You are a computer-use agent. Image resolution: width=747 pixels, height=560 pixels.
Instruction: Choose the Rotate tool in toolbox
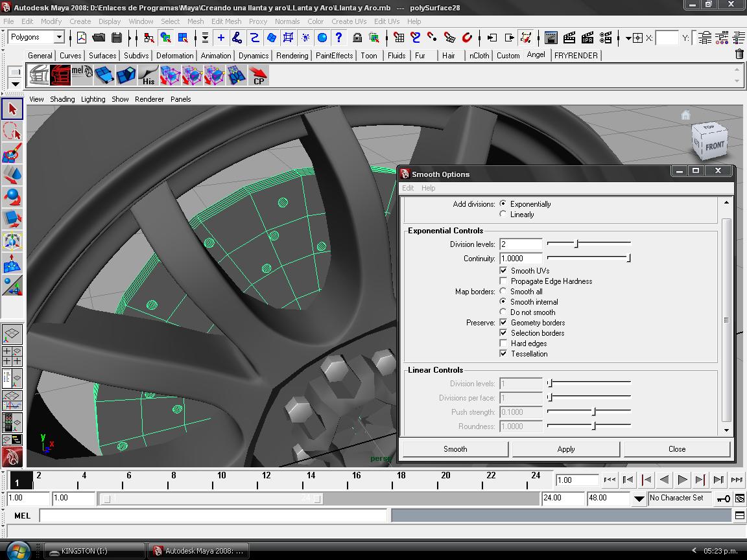coord(12,196)
